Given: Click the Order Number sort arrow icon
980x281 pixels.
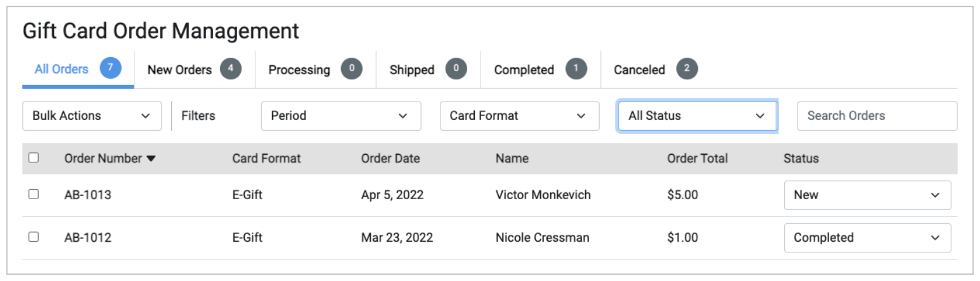Looking at the screenshot, I should click(x=151, y=159).
